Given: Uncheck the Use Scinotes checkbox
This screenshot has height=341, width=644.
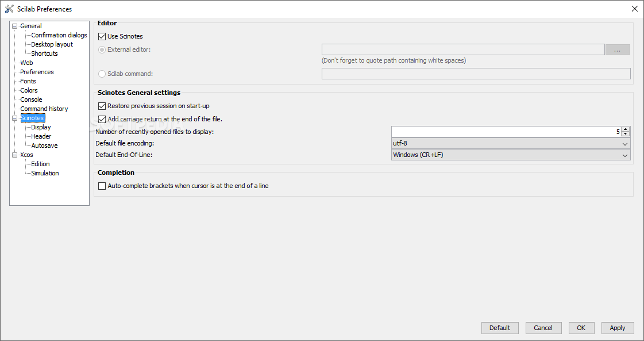Looking at the screenshot, I should [102, 36].
